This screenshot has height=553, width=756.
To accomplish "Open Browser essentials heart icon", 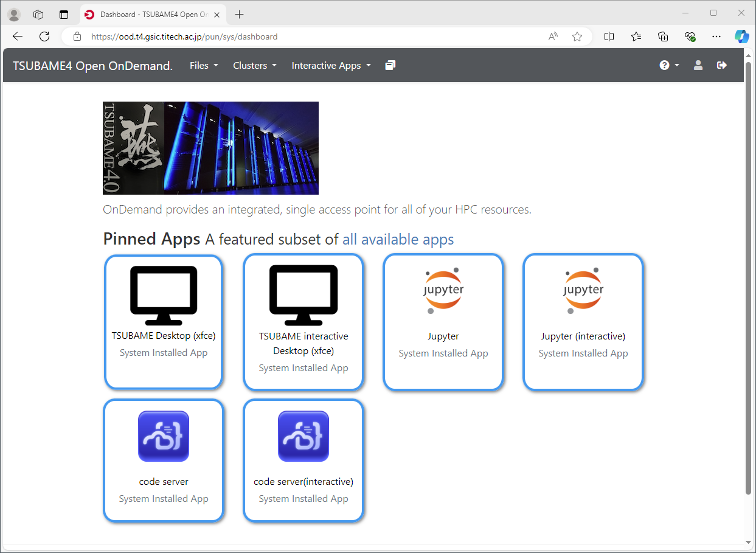I will [x=690, y=37].
